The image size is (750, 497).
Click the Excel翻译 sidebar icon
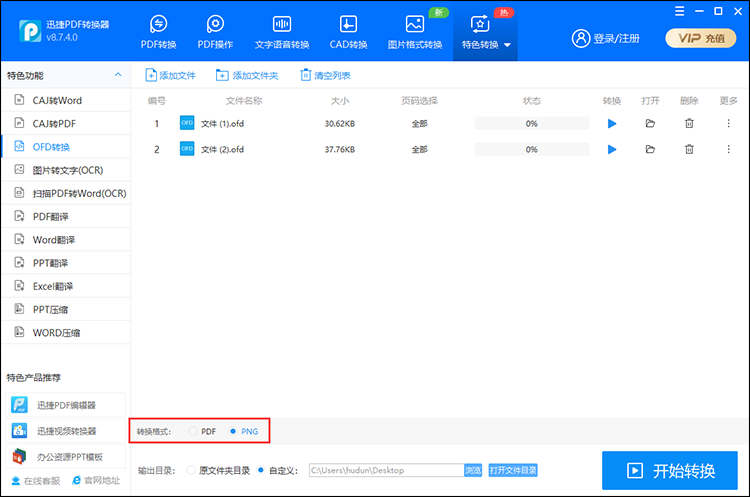19,286
